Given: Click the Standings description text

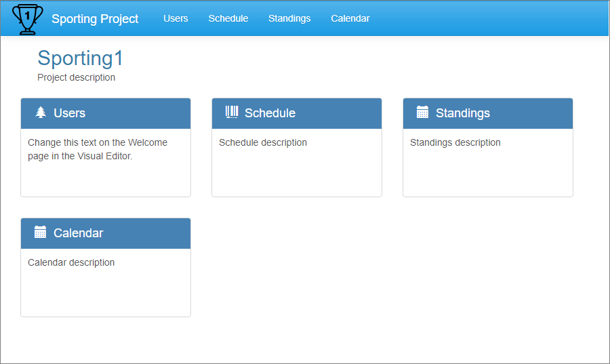Looking at the screenshot, I should (x=455, y=142).
